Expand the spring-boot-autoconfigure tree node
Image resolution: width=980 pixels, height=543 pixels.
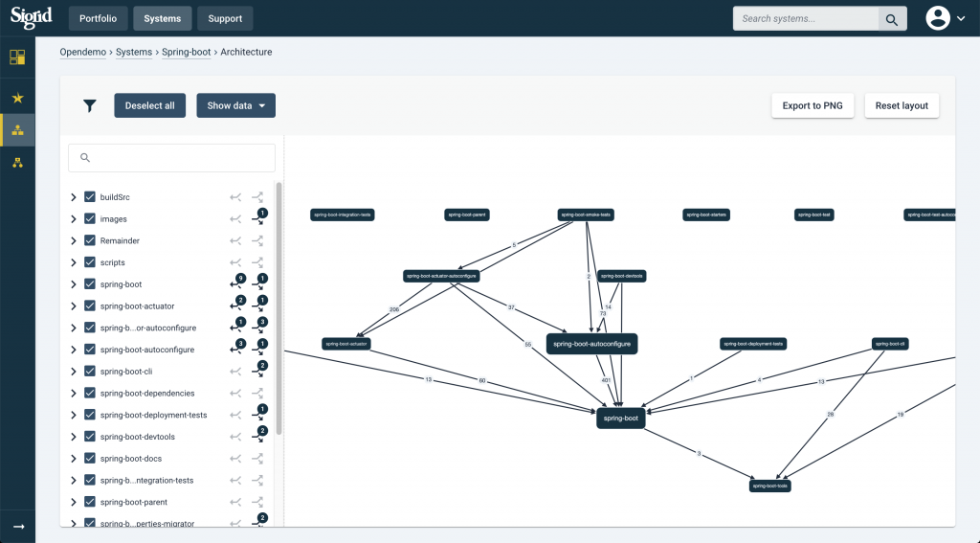tap(73, 350)
